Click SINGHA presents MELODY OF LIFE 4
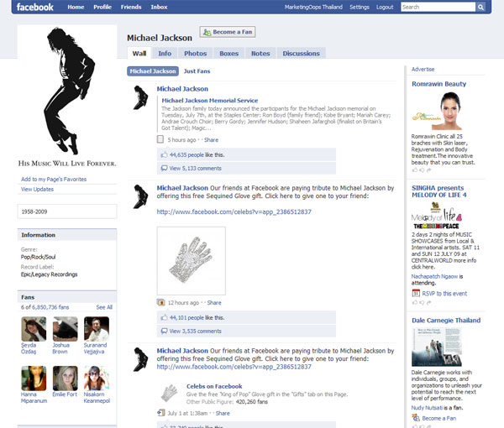 click(439, 191)
